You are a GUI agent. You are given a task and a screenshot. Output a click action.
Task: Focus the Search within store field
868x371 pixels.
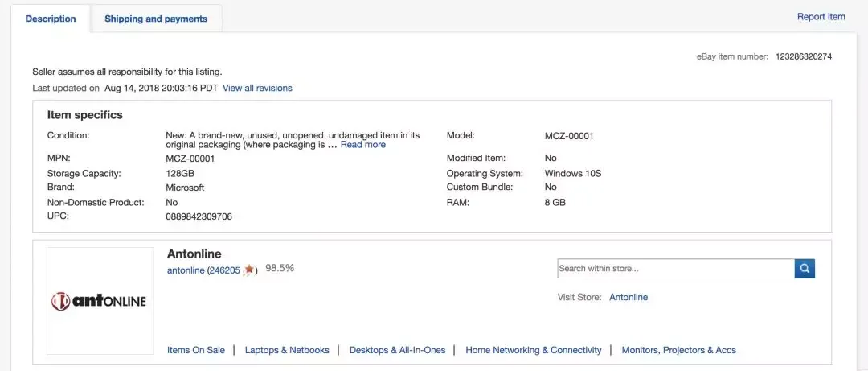676,269
